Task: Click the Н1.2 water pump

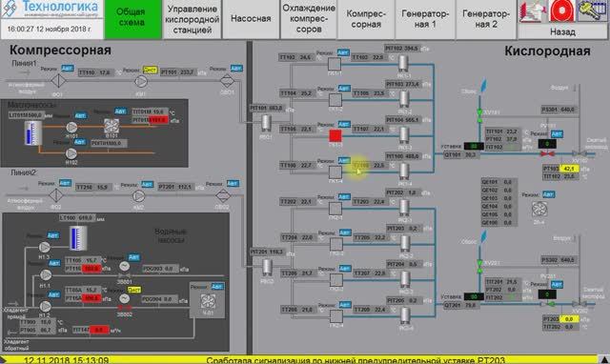Action: coord(45,306)
